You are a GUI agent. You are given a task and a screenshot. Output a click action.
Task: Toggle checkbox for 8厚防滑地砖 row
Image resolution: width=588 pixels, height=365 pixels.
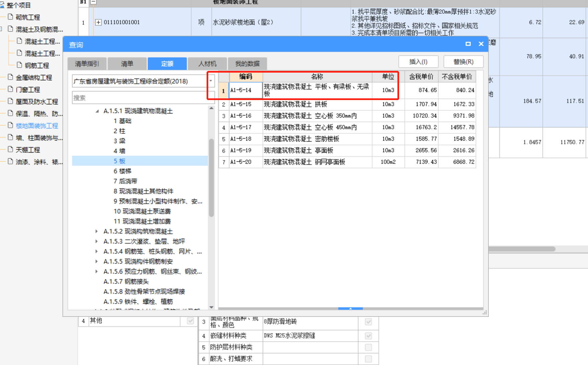(368, 322)
